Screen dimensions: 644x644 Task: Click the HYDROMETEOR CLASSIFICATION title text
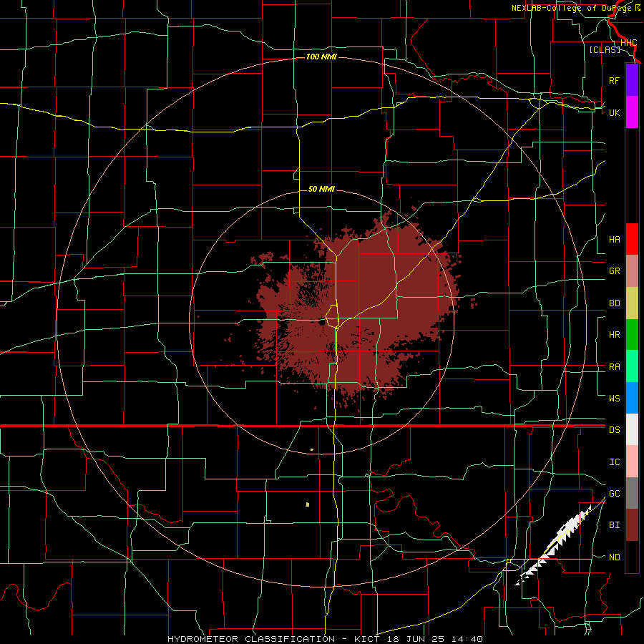(x=251, y=639)
